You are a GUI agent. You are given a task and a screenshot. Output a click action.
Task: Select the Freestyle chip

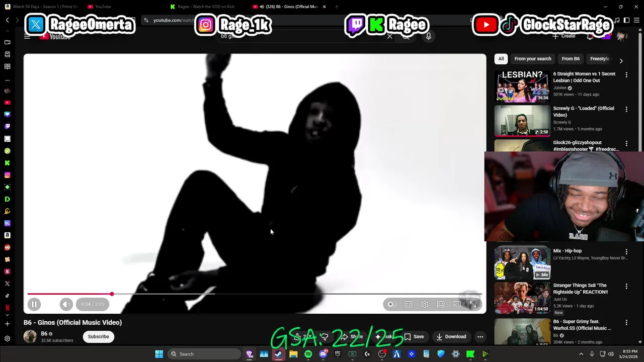tap(600, 59)
